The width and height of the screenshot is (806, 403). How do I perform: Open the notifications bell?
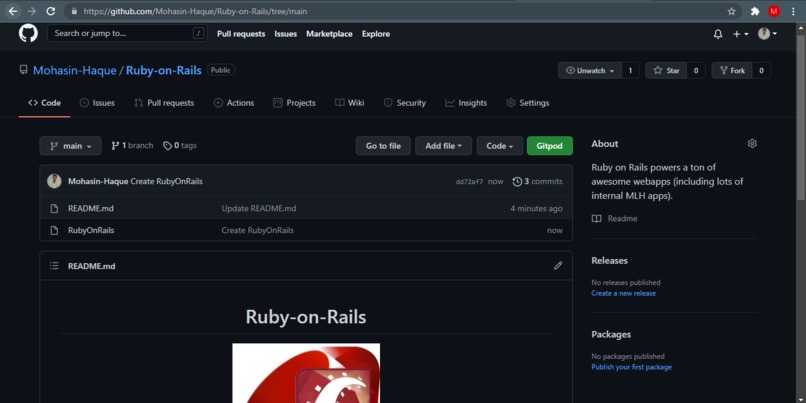(718, 34)
